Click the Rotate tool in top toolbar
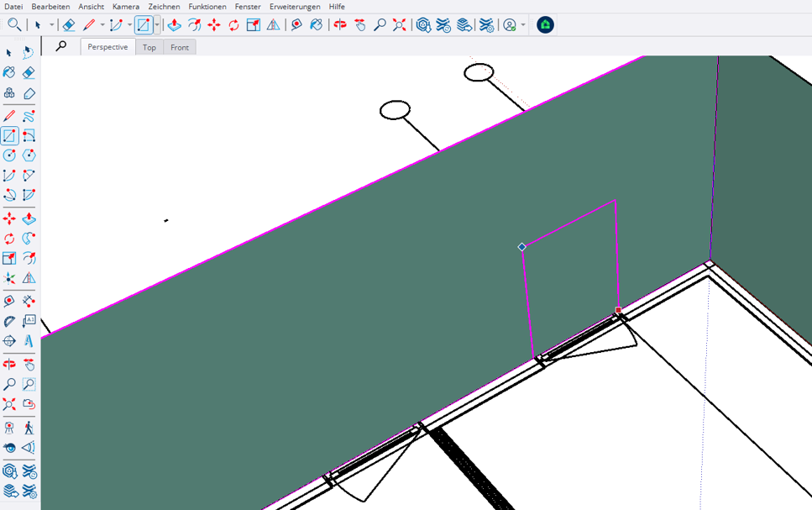 [x=234, y=25]
